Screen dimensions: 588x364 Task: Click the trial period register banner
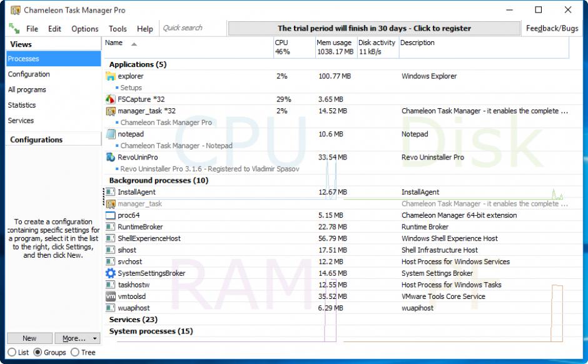[374, 29]
